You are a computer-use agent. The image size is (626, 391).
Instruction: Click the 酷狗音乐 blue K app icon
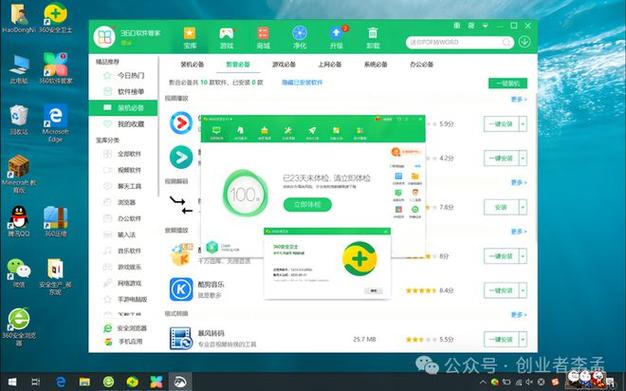click(181, 290)
